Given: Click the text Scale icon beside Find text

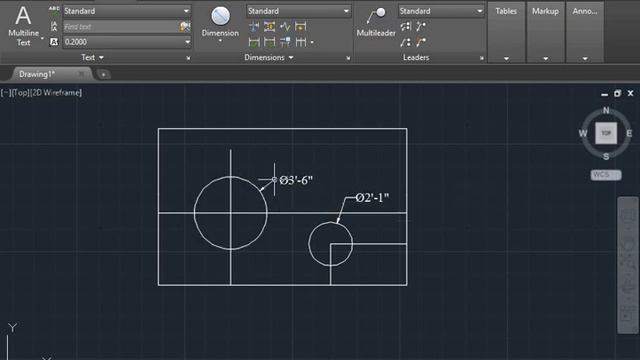Looking at the screenshot, I should click(x=54, y=27).
